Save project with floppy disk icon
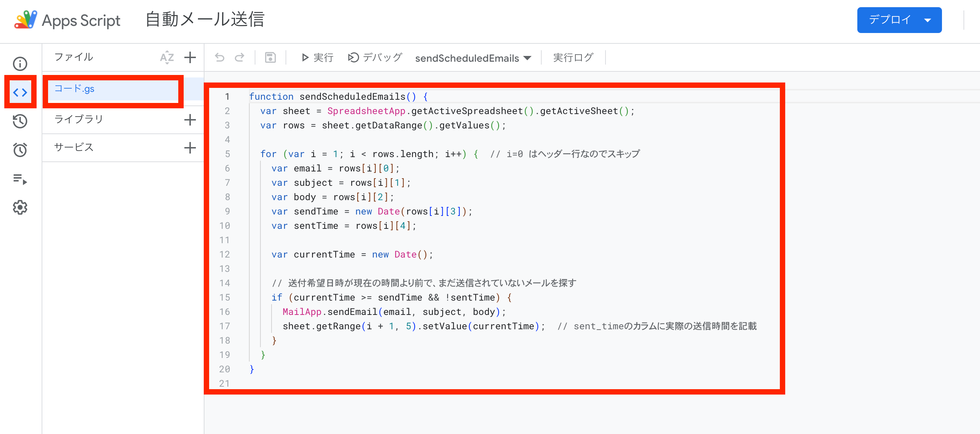The width and height of the screenshot is (980, 434). (270, 57)
